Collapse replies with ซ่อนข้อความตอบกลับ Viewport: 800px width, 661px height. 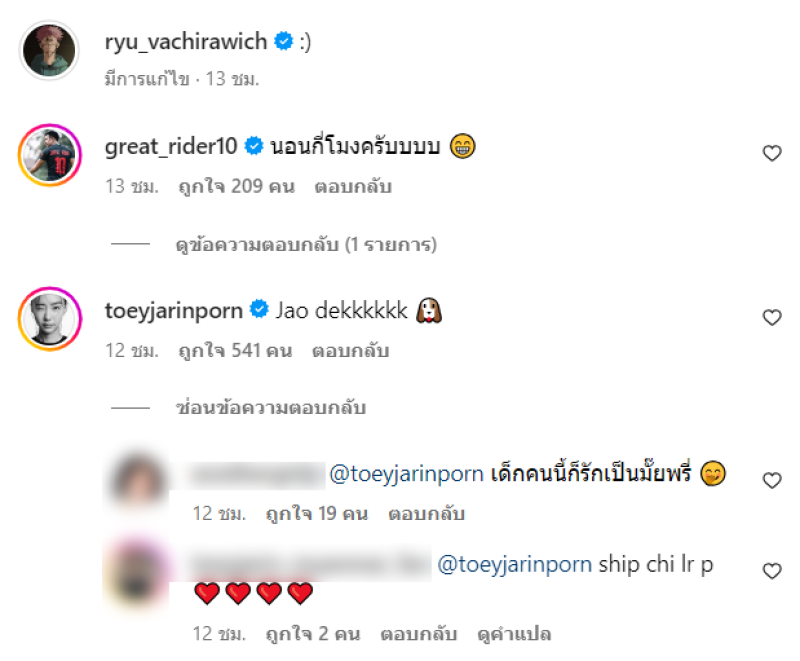point(270,408)
